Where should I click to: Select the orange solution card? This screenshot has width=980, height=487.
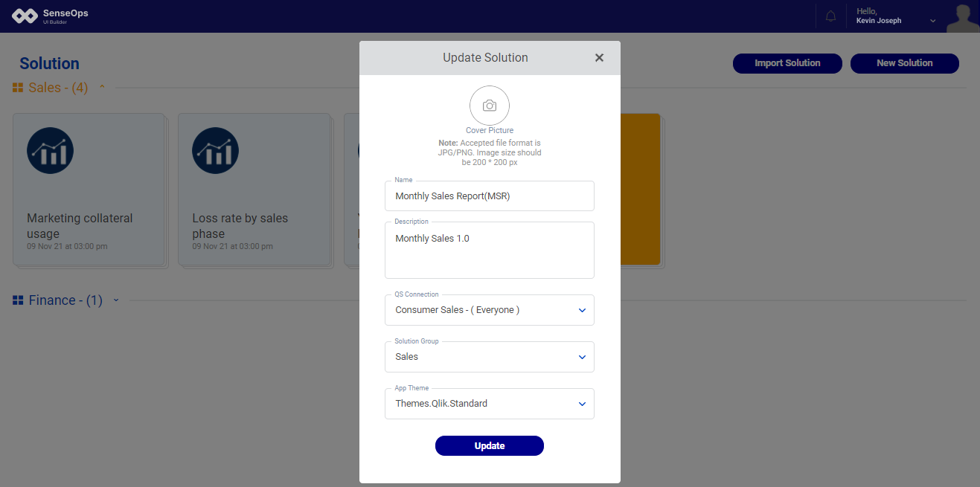[640, 189]
